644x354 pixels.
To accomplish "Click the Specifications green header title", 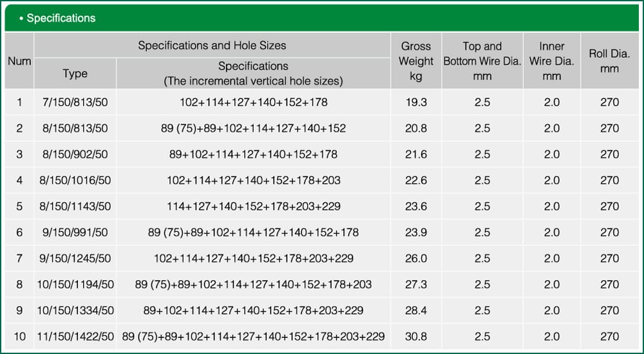I will [x=61, y=18].
